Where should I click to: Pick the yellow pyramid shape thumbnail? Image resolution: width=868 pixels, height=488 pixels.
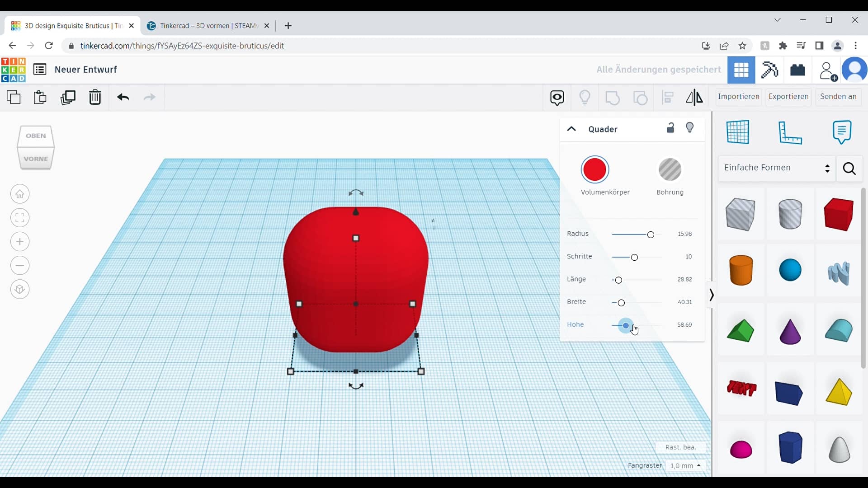coord(839,391)
